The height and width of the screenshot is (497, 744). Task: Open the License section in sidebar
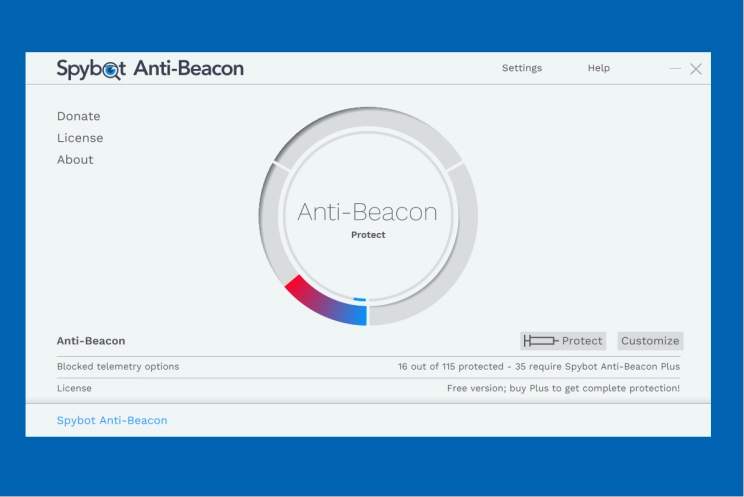click(80, 138)
